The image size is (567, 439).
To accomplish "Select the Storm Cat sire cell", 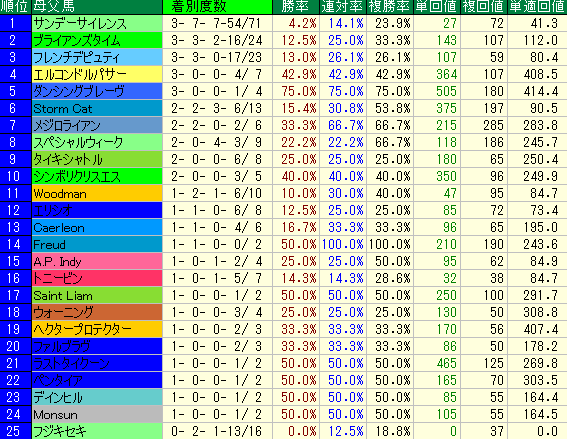I will click(97, 108).
